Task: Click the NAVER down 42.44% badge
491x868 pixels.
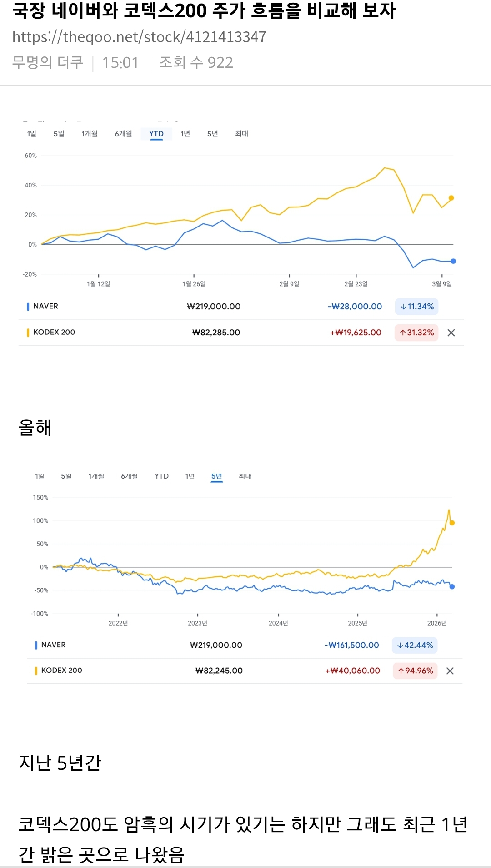Action: pos(415,645)
